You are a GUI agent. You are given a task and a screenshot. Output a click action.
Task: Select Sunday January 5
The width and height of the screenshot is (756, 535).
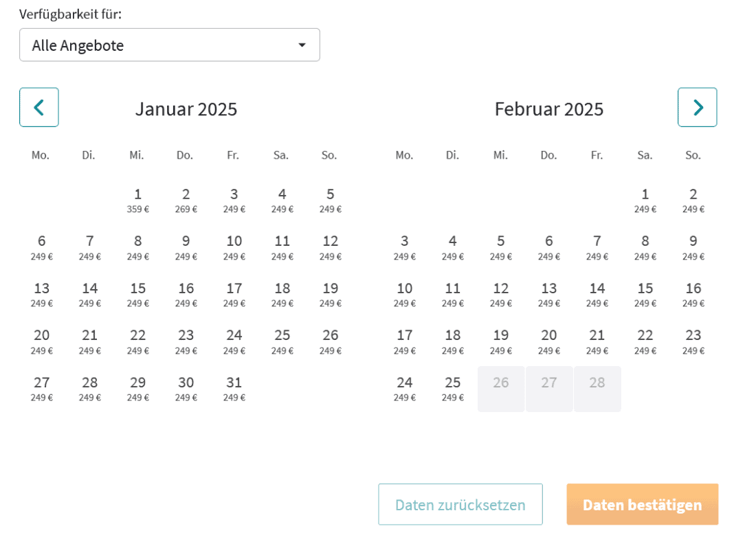click(331, 200)
